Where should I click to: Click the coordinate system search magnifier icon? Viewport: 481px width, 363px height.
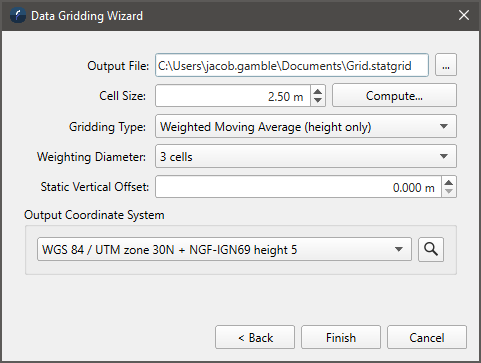[x=431, y=249]
